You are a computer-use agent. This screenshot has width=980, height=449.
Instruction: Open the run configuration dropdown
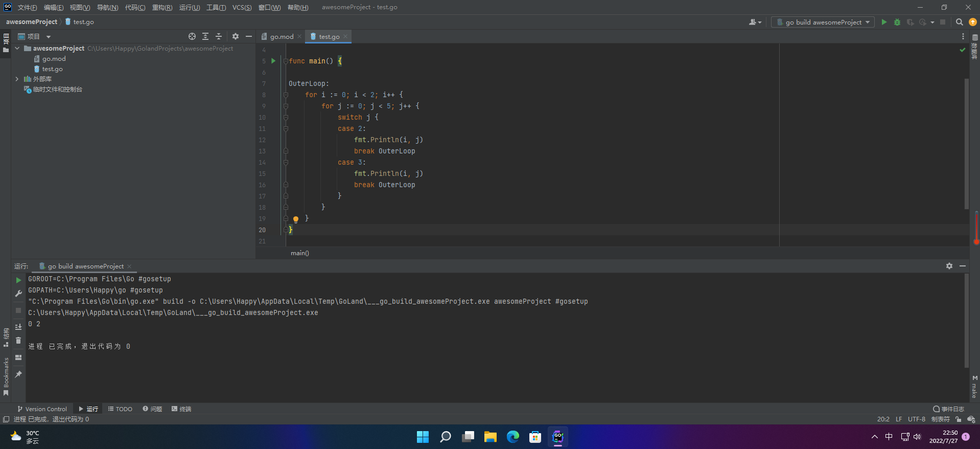pos(823,22)
